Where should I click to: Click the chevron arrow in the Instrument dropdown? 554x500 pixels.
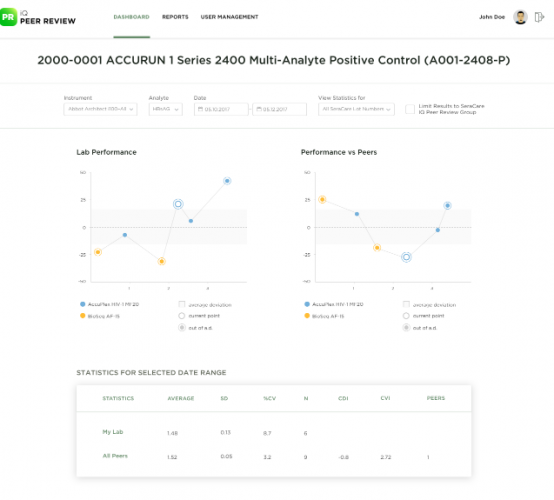131,109
